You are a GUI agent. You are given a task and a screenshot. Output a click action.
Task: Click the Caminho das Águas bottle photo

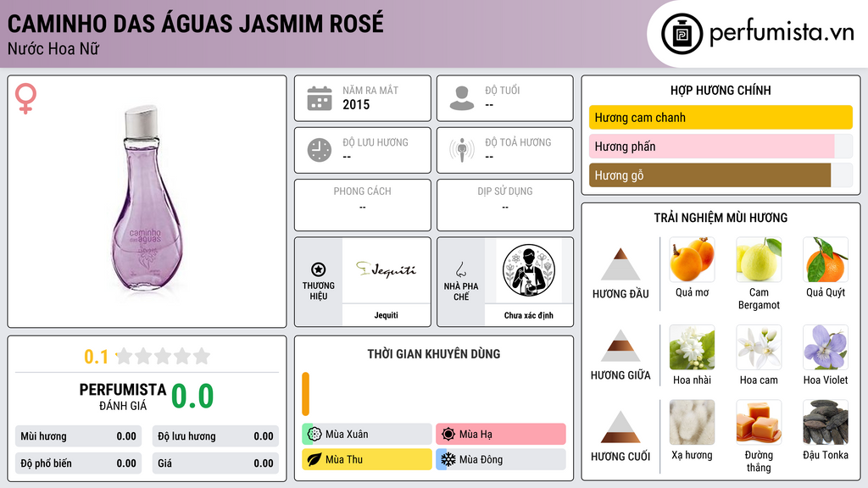[147, 198]
